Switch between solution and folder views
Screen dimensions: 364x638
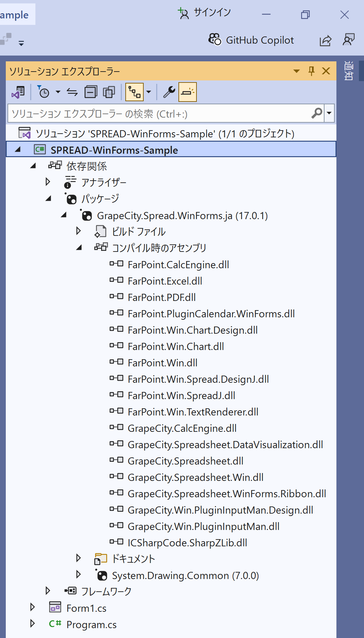[x=18, y=92]
